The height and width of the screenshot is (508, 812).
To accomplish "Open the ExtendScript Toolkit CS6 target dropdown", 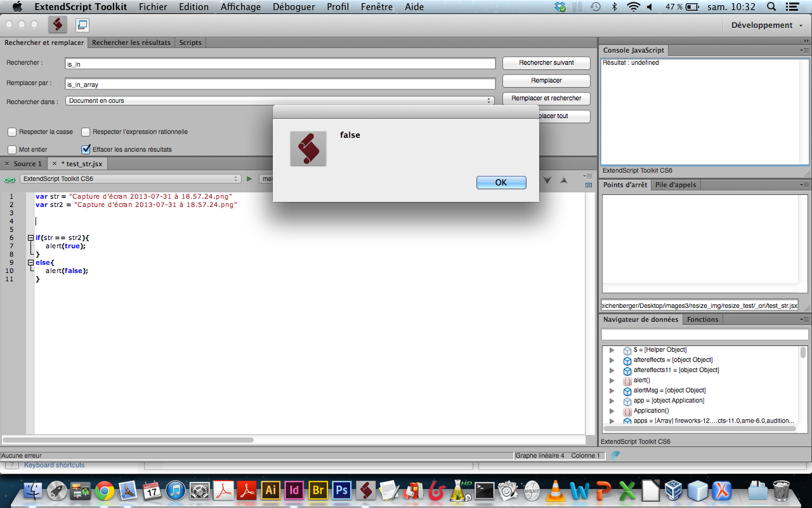I will point(131,179).
